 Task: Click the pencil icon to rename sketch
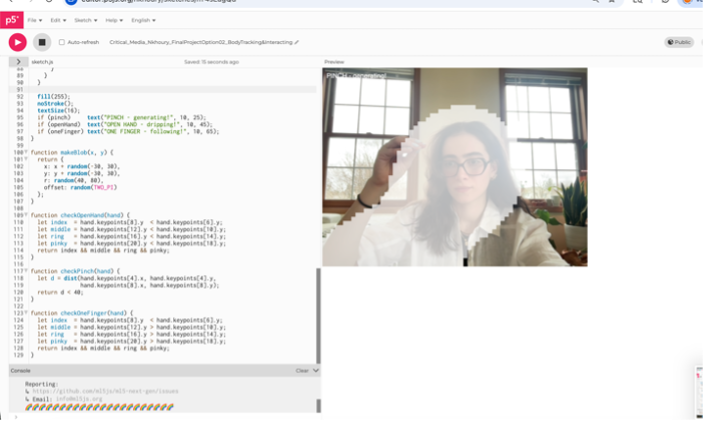[x=297, y=42]
